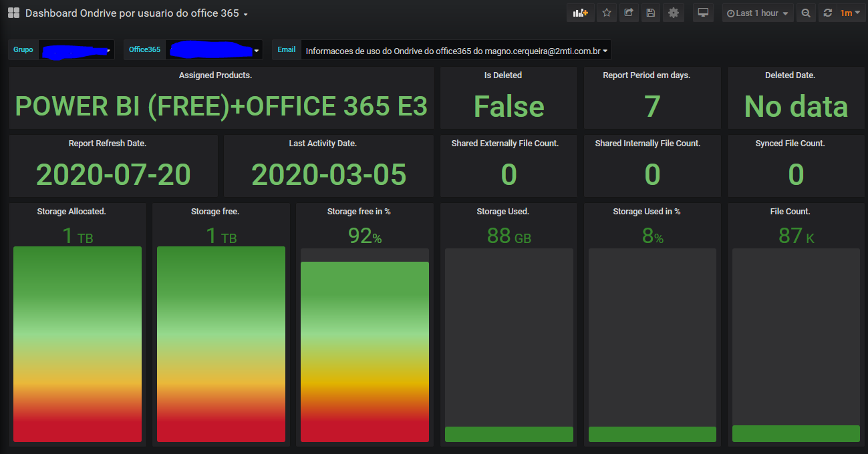Click Report Period em days panel title
This screenshot has height=454, width=868.
647,75
